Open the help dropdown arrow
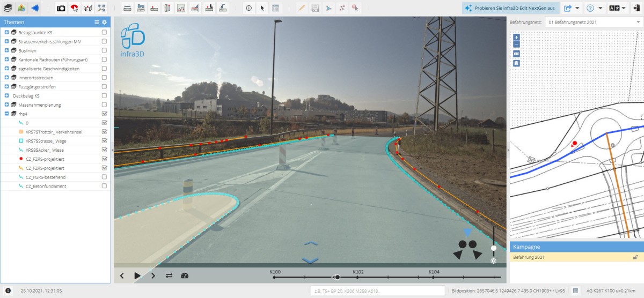 pos(600,8)
